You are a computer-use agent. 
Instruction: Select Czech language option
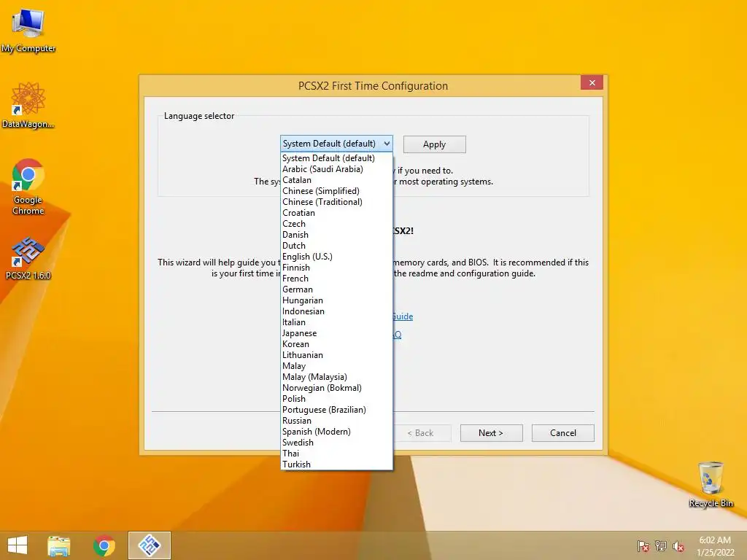(336, 224)
